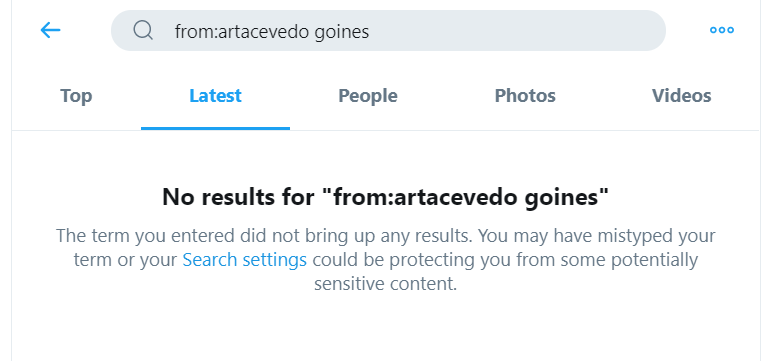Select the Latest tab
Image resolution: width=778 pixels, height=361 pixels.
(215, 95)
